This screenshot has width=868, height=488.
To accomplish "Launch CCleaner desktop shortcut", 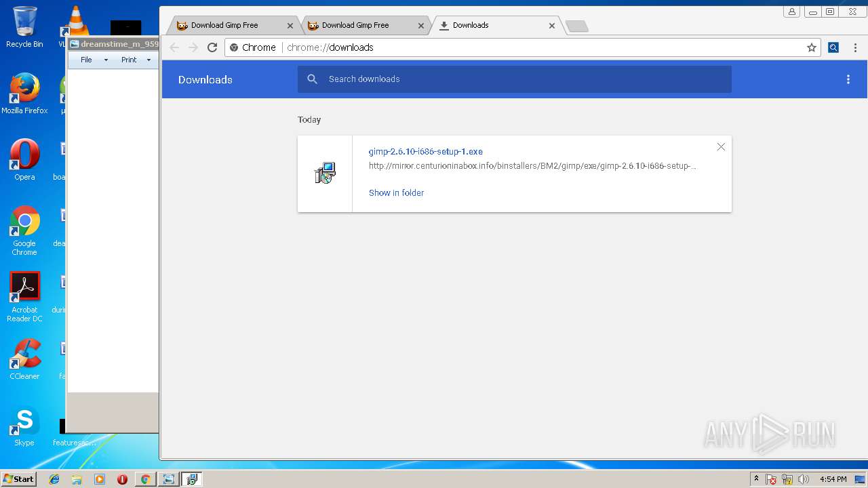I will (24, 359).
